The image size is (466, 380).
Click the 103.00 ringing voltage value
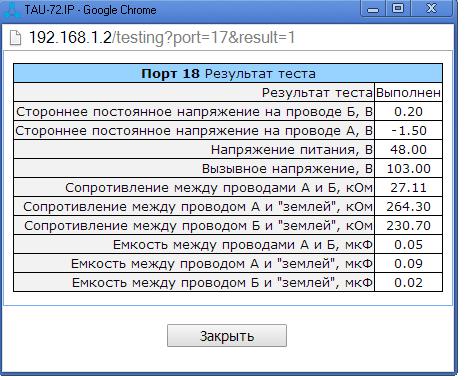pos(408,168)
